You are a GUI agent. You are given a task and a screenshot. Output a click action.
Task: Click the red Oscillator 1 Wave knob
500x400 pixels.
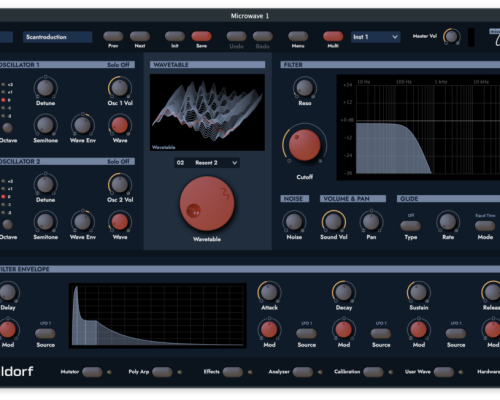click(120, 125)
